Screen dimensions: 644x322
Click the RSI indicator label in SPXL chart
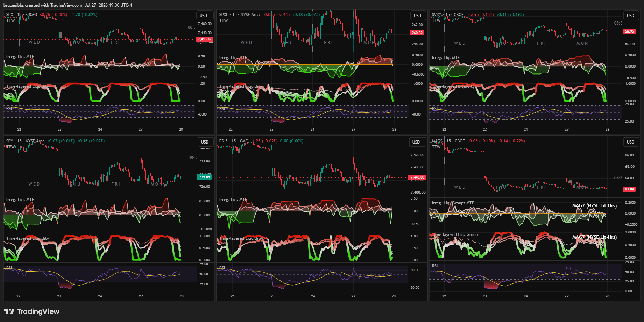coord(222,108)
